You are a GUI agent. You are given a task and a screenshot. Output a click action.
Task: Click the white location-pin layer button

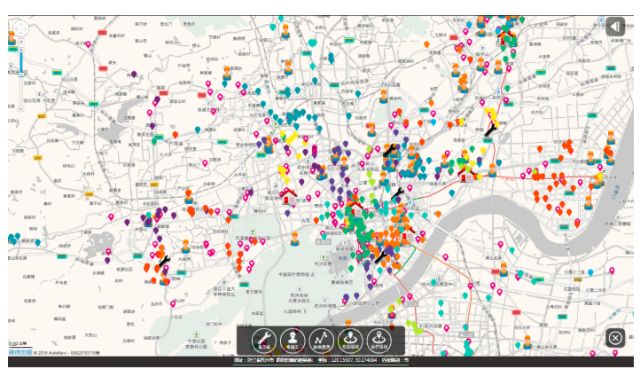point(379,340)
